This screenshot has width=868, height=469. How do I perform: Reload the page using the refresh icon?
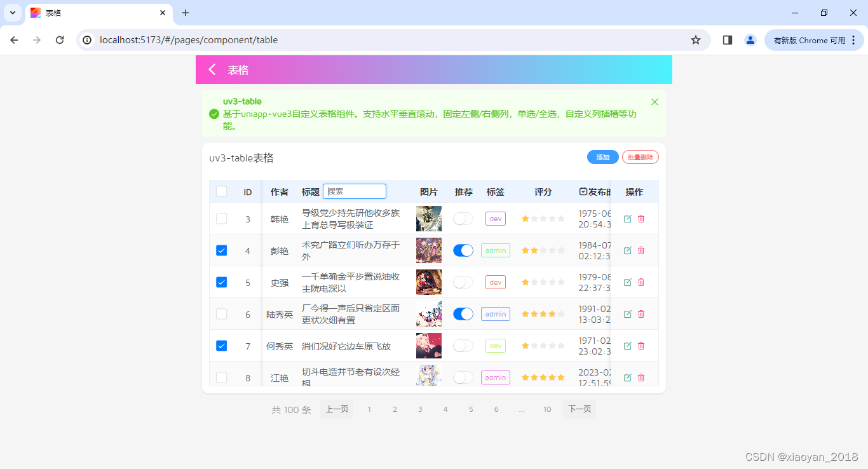[60, 39]
